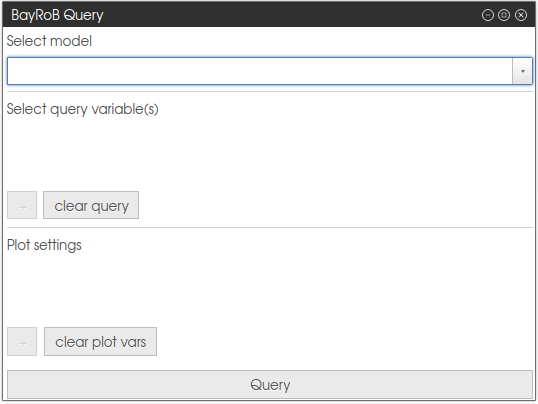The height and width of the screenshot is (404, 538).
Task: Click the BayRoB Query title text
Action: [57, 15]
